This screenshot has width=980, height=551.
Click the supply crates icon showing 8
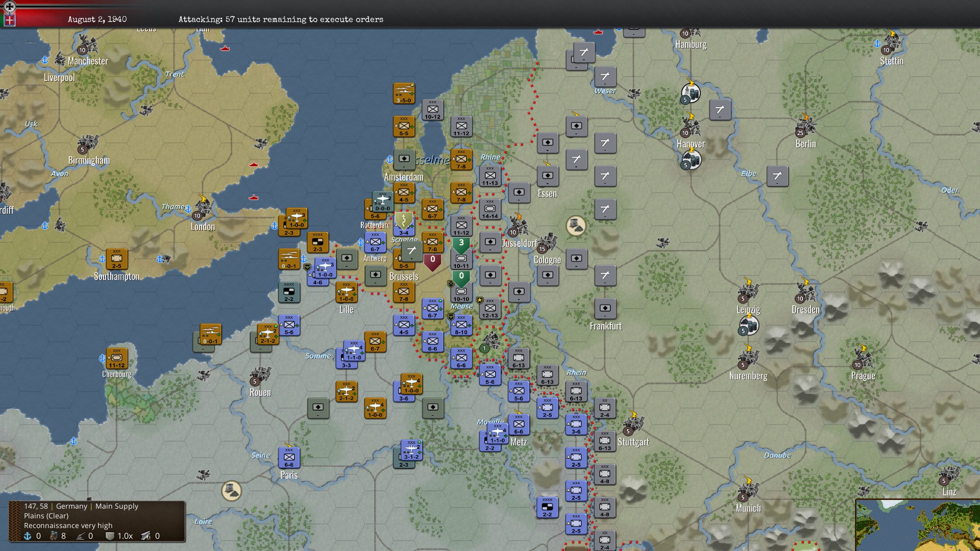(54, 536)
